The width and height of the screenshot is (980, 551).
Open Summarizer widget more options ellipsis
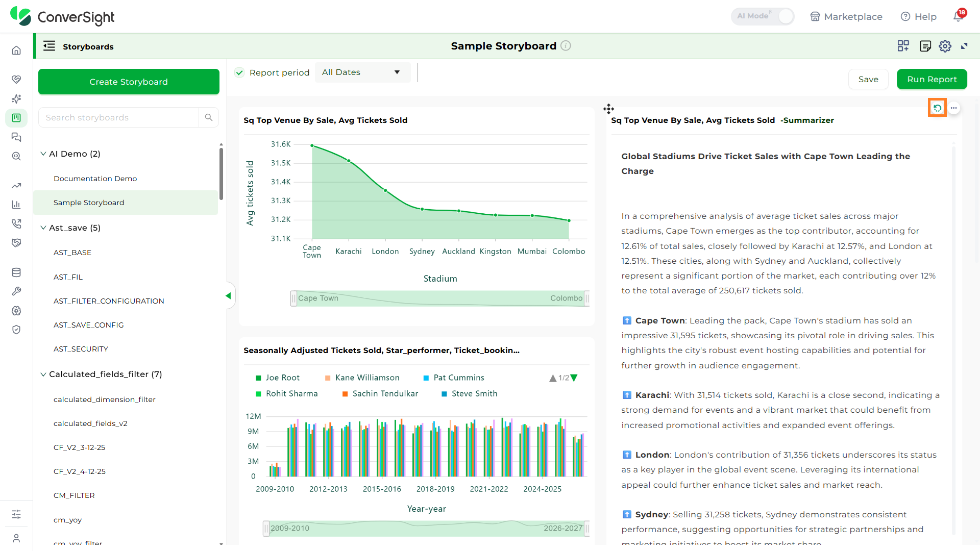click(x=953, y=108)
